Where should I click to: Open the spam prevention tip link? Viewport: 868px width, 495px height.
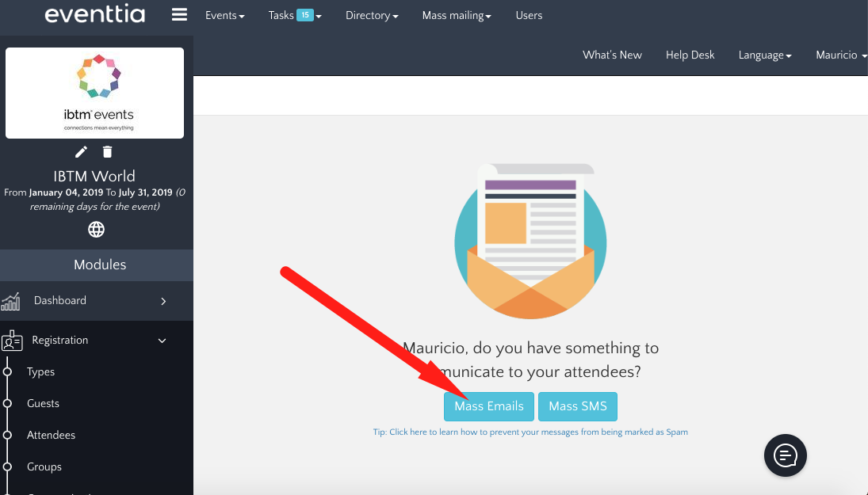[530, 432]
